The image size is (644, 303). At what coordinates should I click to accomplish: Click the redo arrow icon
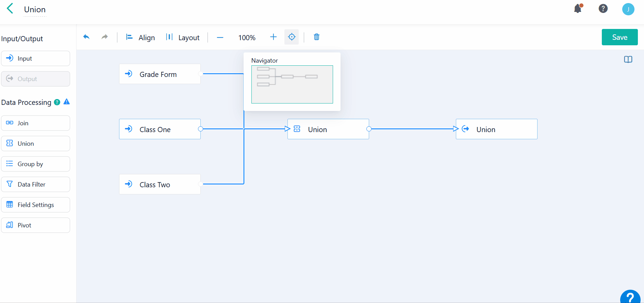105,37
